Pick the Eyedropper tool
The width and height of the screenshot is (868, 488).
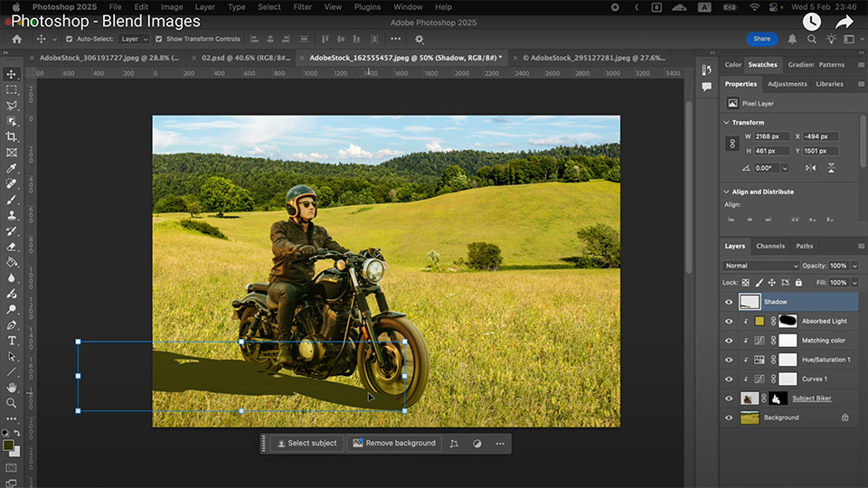pos(12,168)
